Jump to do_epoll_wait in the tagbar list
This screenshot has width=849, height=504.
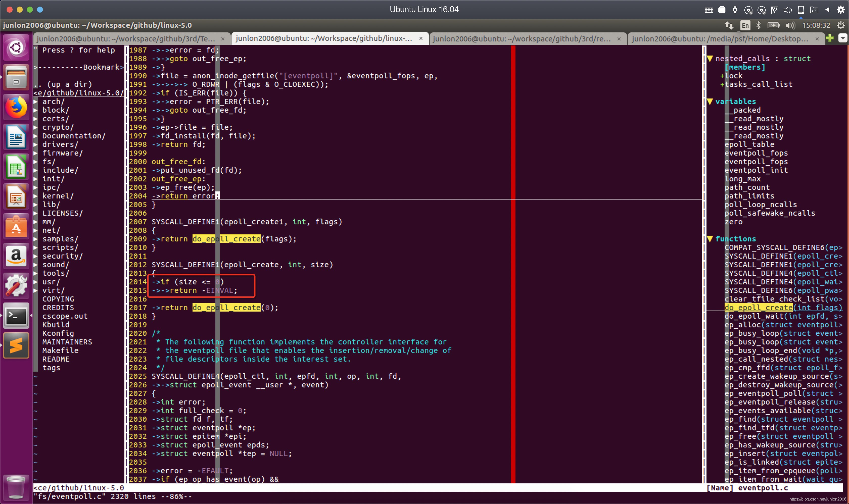point(754,316)
